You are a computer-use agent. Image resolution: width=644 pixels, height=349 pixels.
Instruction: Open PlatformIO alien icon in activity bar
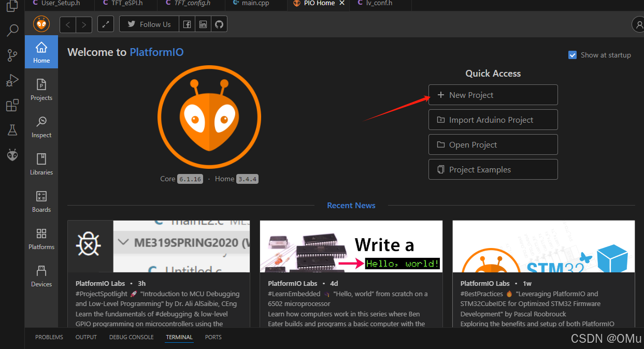click(x=12, y=154)
